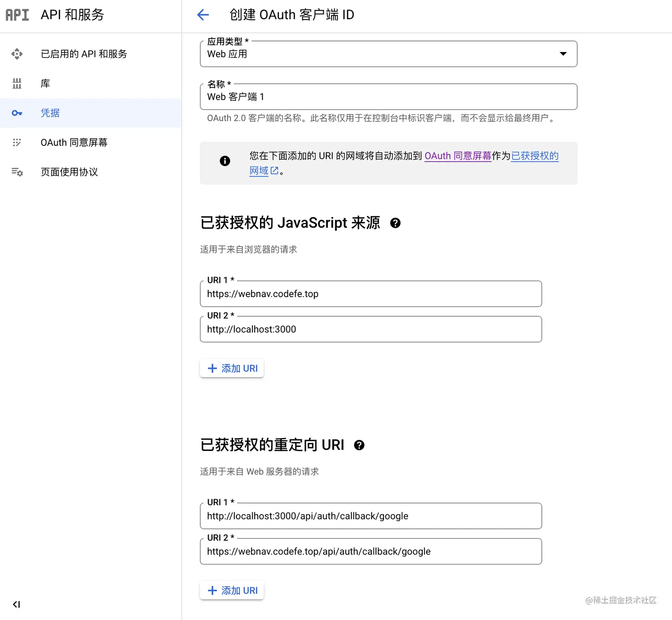The height and width of the screenshot is (620, 672).
Task: Select the 凭据 key icon
Action: point(17,113)
